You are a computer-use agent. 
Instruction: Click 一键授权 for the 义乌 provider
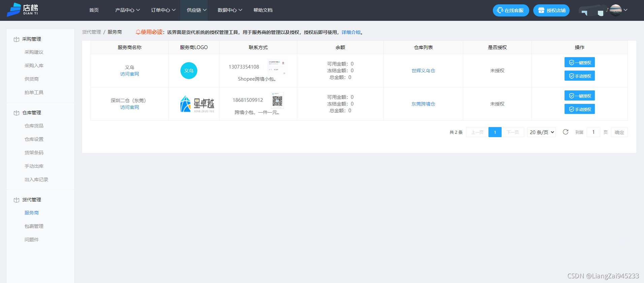click(580, 63)
